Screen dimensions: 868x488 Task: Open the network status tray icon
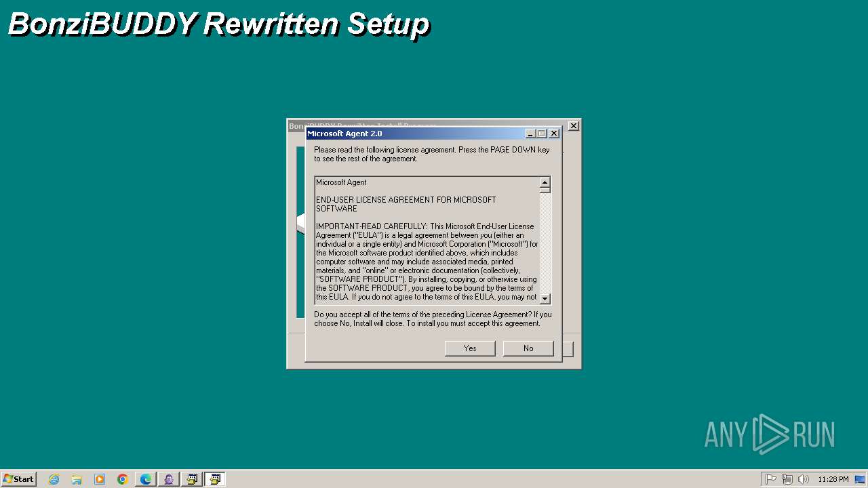pyautogui.click(x=787, y=479)
